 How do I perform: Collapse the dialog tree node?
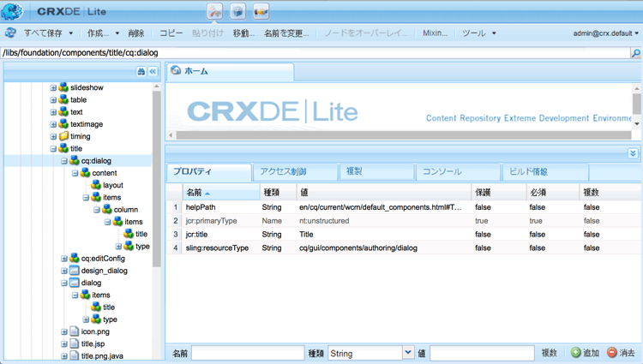click(64, 283)
